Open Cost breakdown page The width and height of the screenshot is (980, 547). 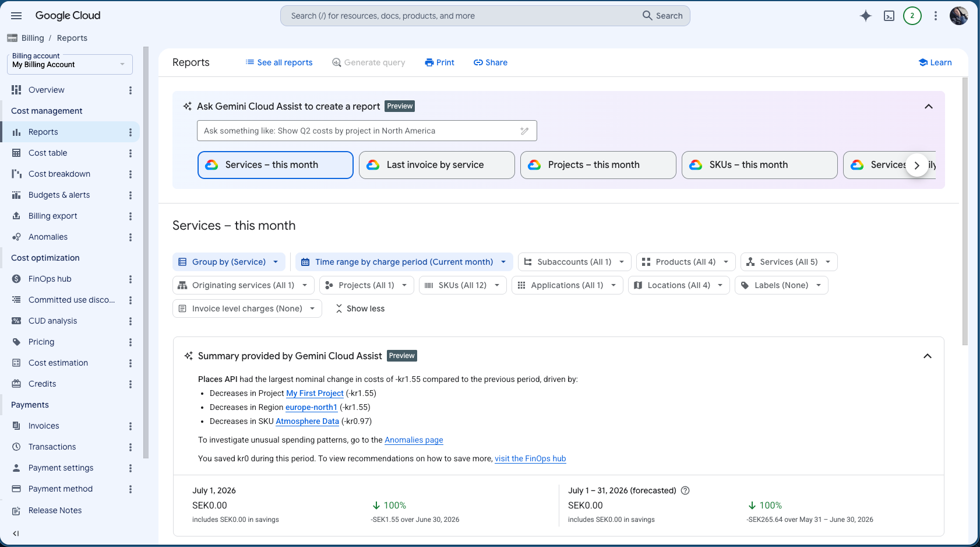point(59,174)
